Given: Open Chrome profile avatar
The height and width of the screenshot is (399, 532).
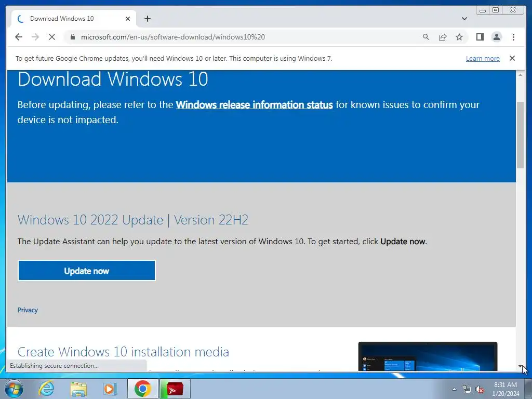Looking at the screenshot, I should pyautogui.click(x=496, y=37).
